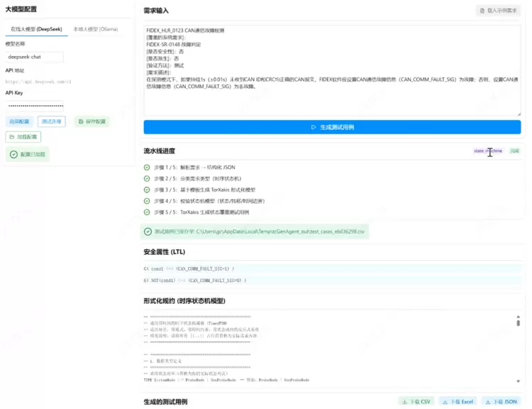
Task: Click the download icon on the Excel button
Action: pyautogui.click(x=445, y=402)
